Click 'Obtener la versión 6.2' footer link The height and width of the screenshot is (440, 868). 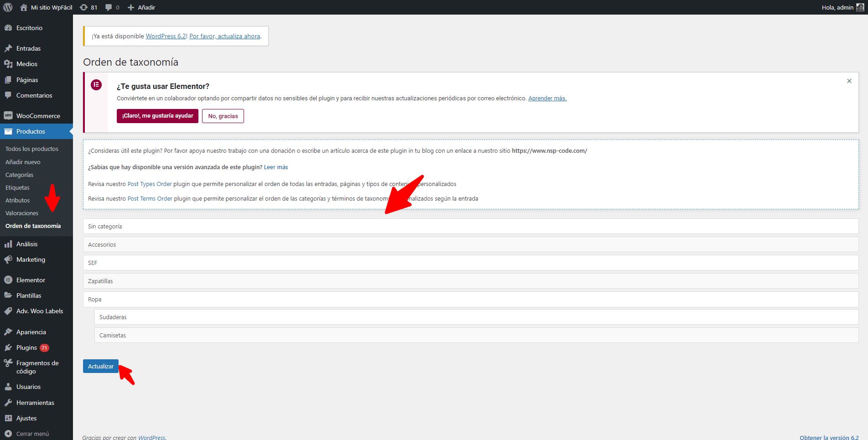(829, 437)
